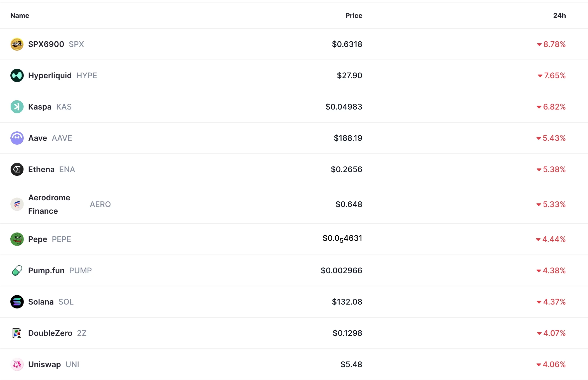Image resolution: width=588 pixels, height=380 pixels.
Task: Click the Pump.fun pill icon
Action: coord(17,270)
